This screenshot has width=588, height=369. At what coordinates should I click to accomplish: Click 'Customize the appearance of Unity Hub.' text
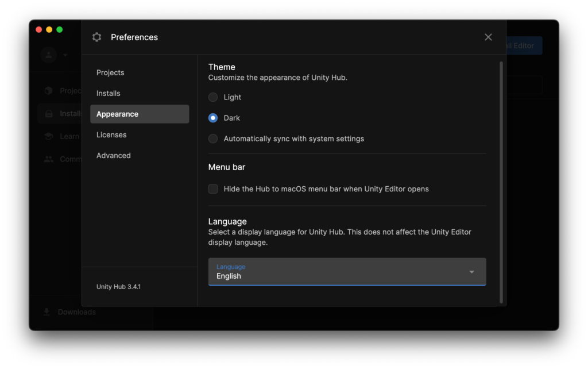tap(278, 78)
